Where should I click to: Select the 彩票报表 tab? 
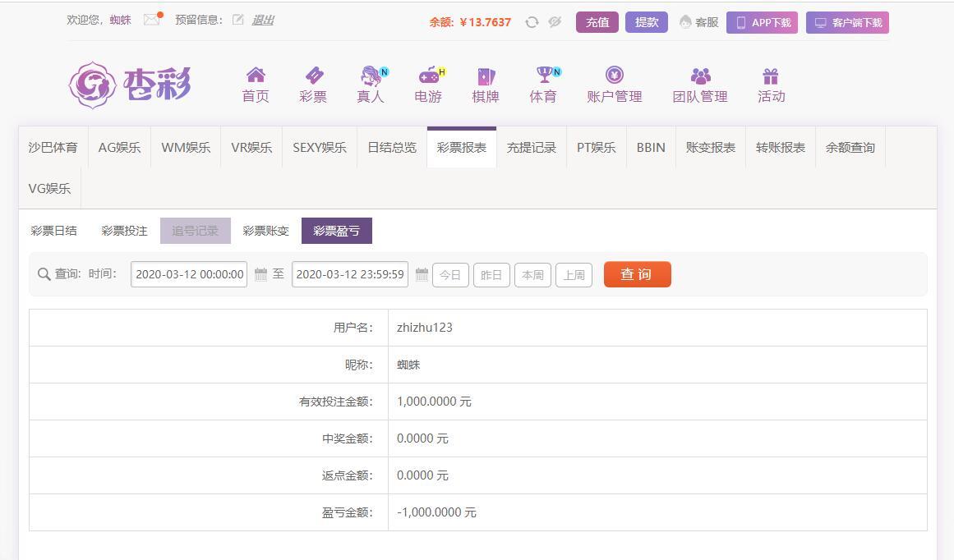(462, 147)
